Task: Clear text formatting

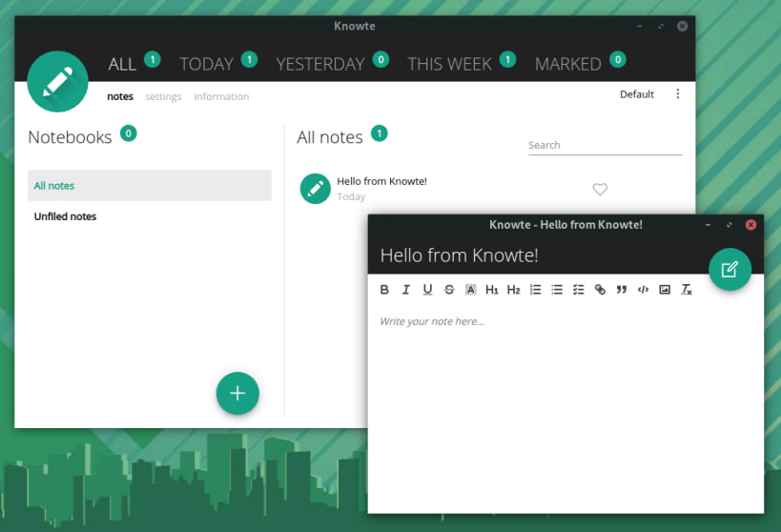Action: pyautogui.click(x=687, y=290)
